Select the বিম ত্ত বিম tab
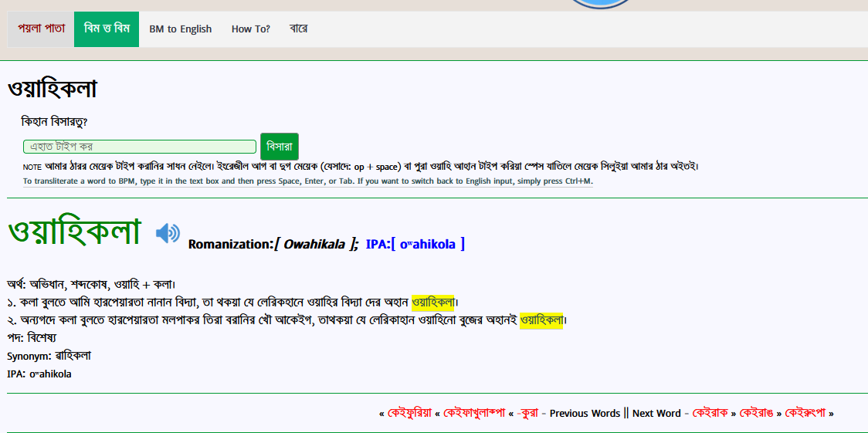Screen dimensions: 868x433 pos(107,29)
